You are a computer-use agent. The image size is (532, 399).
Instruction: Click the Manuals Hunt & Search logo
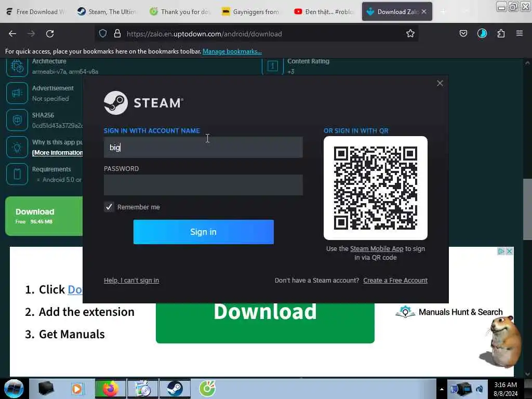point(449,312)
